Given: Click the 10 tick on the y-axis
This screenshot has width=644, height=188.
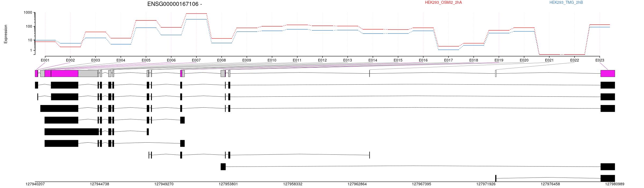Looking at the screenshot, I should click(30, 40).
